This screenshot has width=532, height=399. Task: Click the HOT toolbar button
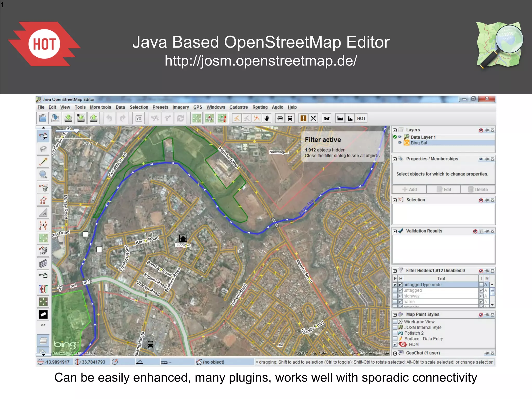(361, 118)
